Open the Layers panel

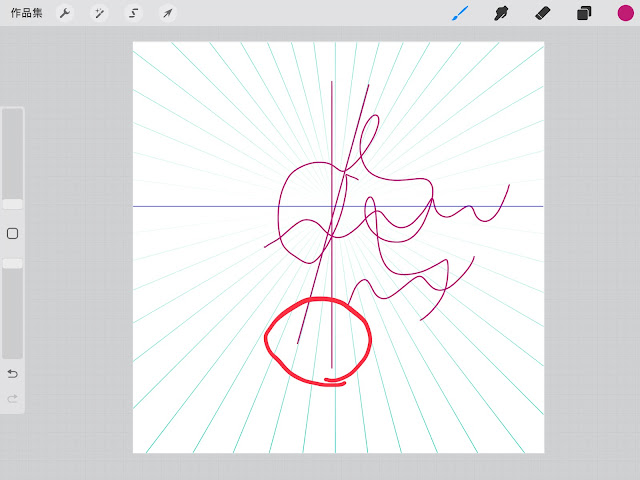584,13
